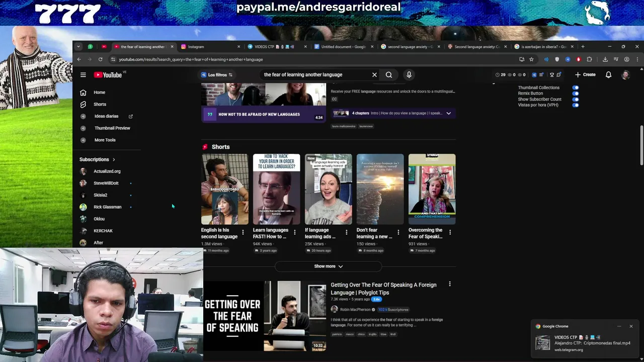644x362 pixels.
Task: Open Ideas diarias in the sidebar
Action: pos(106,116)
